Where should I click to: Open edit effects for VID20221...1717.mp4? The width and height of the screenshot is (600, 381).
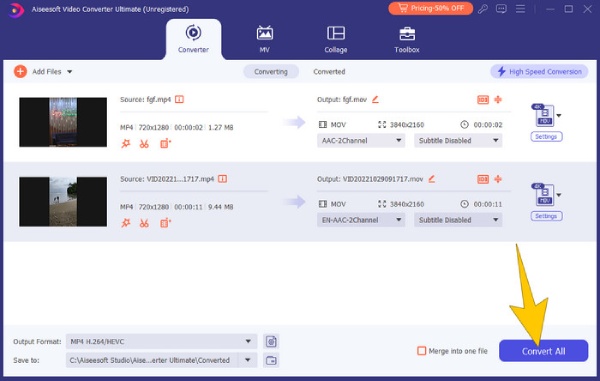tap(126, 223)
